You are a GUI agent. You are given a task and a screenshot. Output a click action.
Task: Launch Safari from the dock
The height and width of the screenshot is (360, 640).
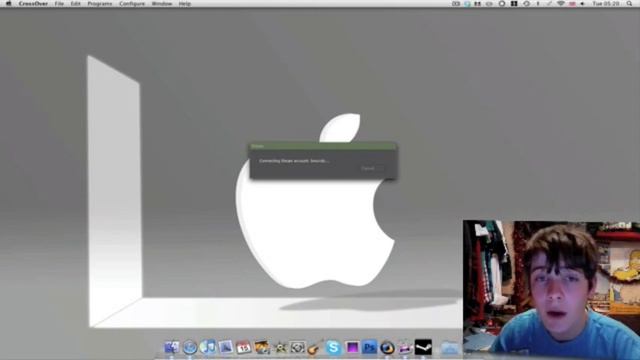pos(189,347)
